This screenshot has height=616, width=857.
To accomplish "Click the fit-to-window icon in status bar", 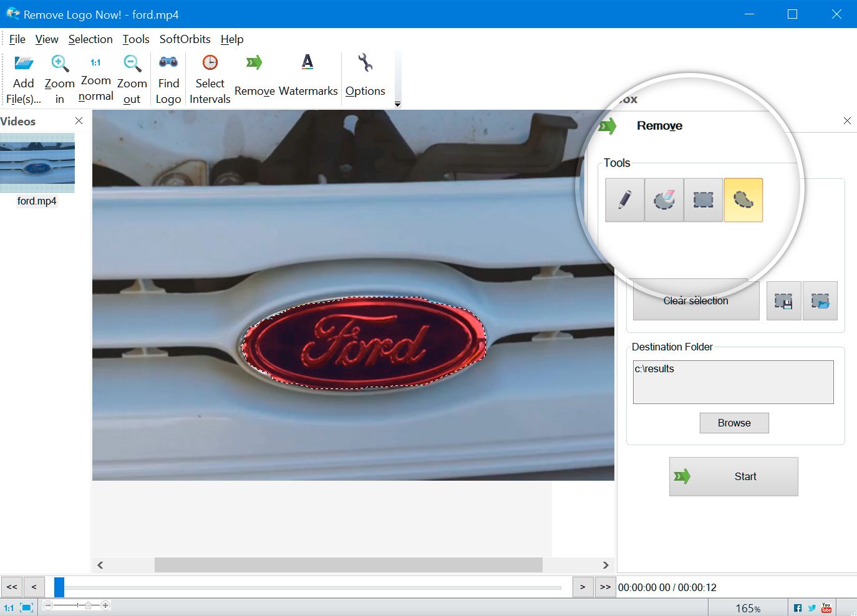I will (27, 607).
